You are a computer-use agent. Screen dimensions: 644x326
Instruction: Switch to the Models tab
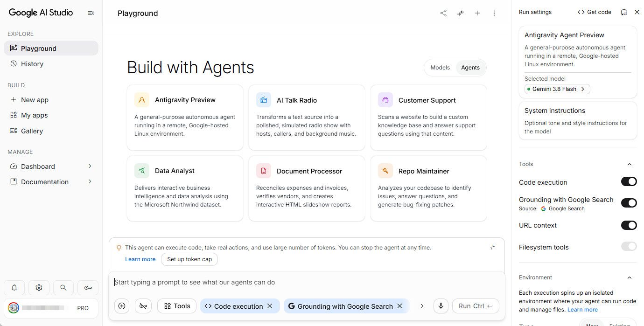pos(440,68)
